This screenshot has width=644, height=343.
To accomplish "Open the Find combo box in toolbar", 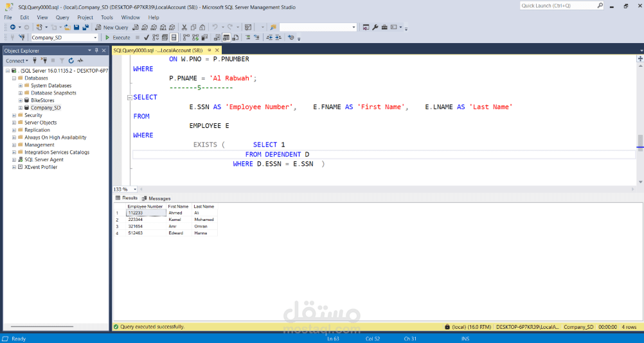I will pos(318,28).
